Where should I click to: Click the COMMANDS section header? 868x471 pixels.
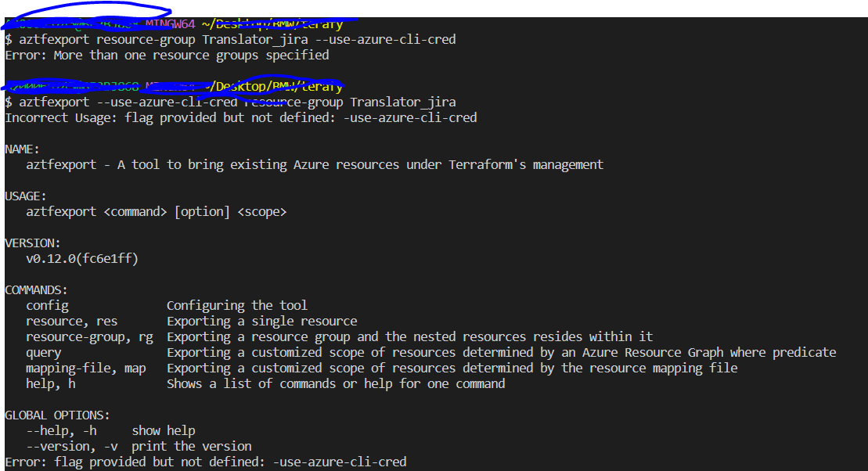pos(35,289)
